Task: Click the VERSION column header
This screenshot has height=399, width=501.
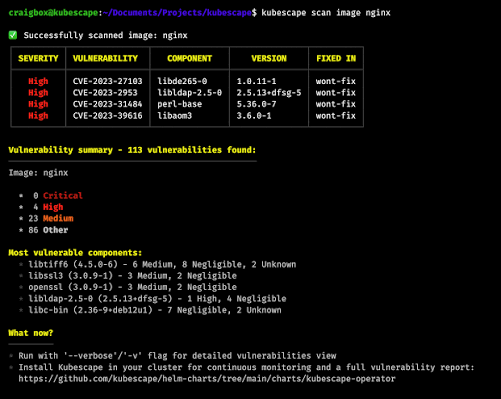Action: (x=269, y=58)
